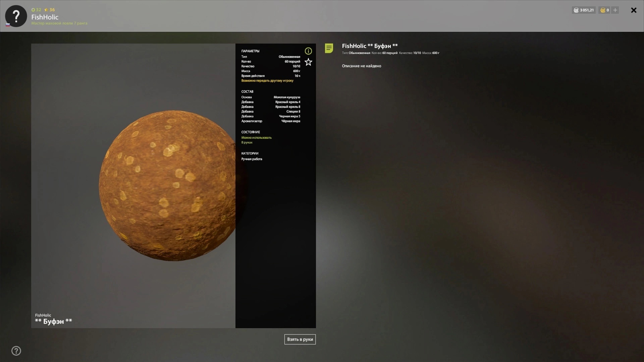Screen dimensions: 644x362
Task: Click the '600 г' mass value in the parameters panel
Action: point(297,71)
